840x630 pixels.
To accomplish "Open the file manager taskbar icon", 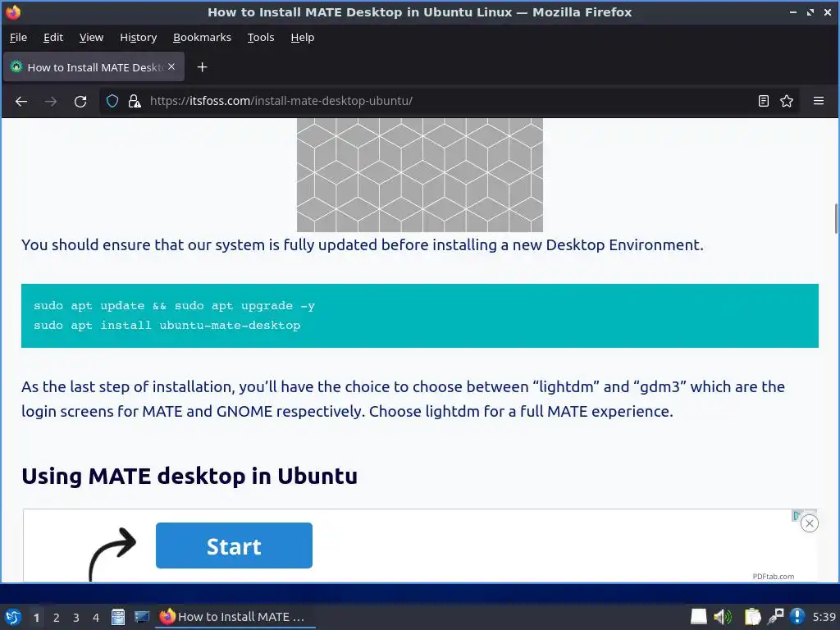I will [118, 617].
